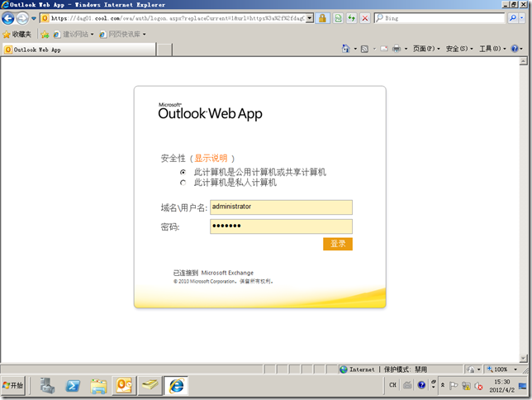Click the 显示说明 link
This screenshot has width=532, height=400.
pyautogui.click(x=211, y=158)
